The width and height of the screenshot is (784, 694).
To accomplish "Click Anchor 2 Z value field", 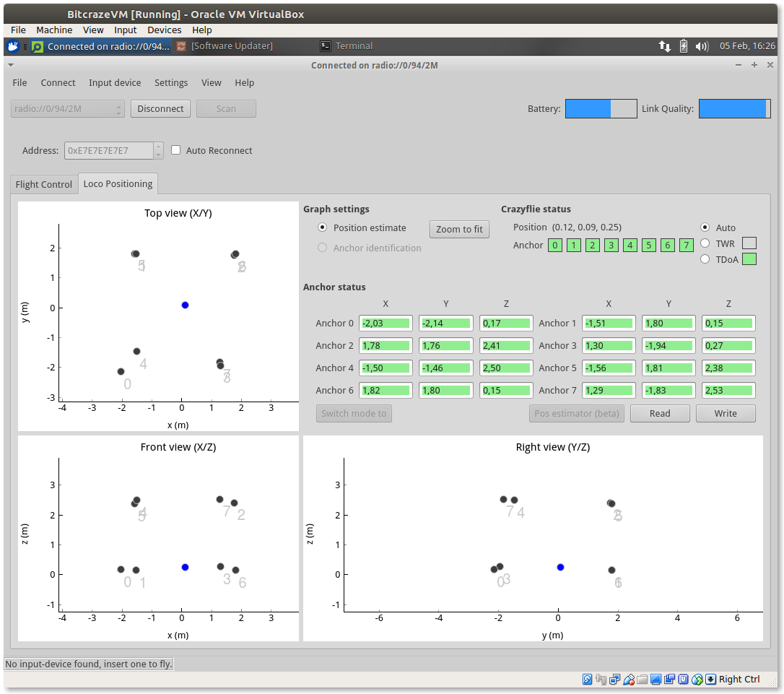I will click(506, 345).
